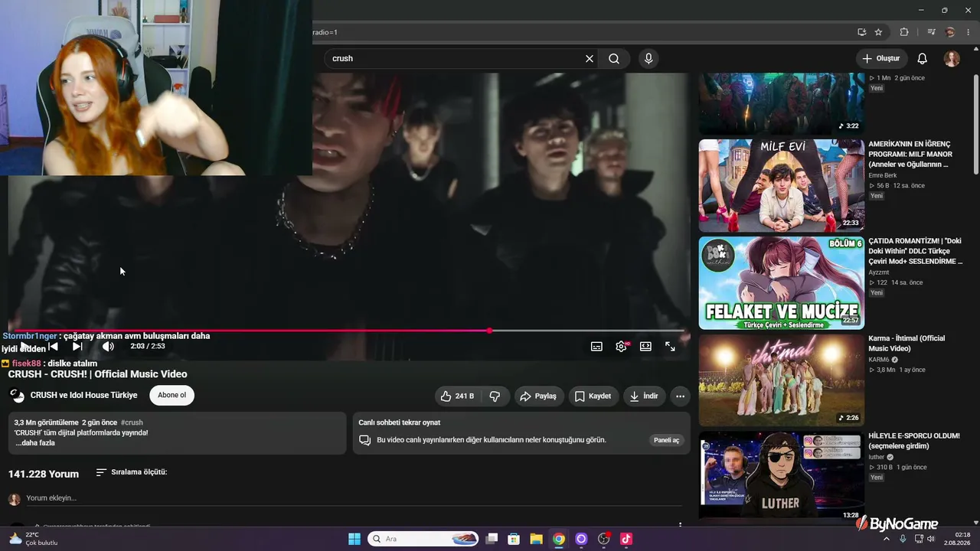Open the CRUSH ve Idol House Türkiye channel avatar
This screenshot has height=551, width=980.
coord(17,396)
